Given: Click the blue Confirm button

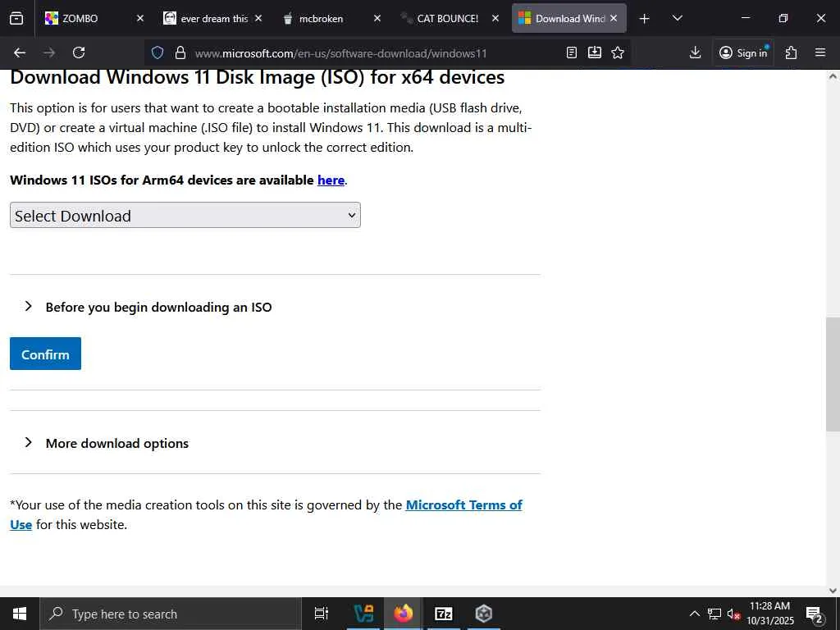Looking at the screenshot, I should pyautogui.click(x=46, y=354).
